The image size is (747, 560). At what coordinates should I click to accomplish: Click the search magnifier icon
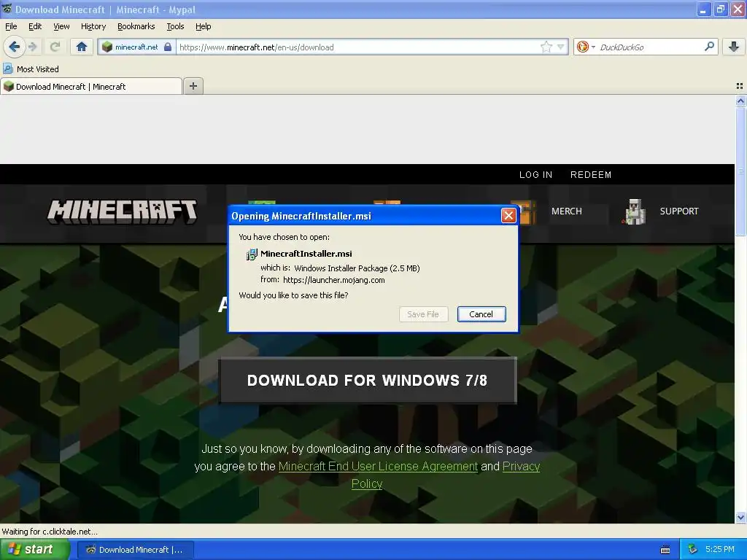point(709,46)
